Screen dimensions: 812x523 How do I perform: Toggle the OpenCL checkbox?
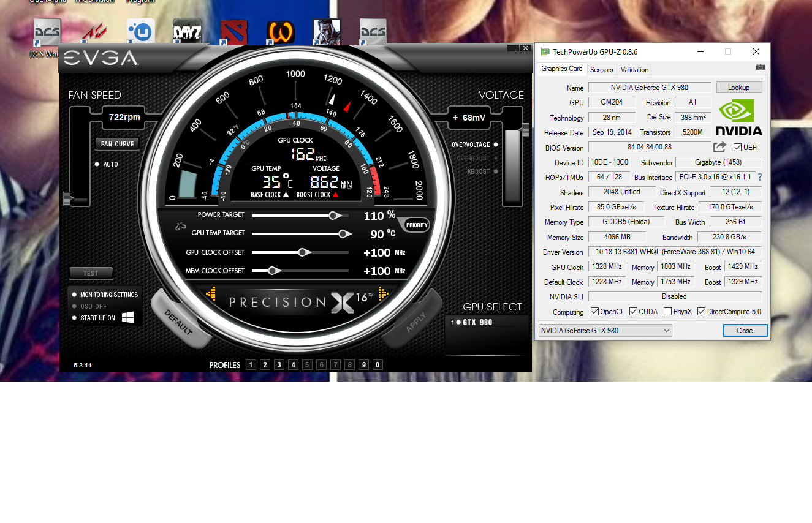(x=594, y=312)
